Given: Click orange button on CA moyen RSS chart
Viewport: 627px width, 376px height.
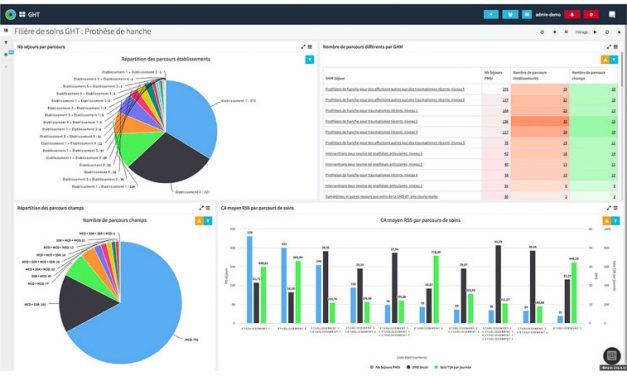Looking at the screenshot, I should (607, 221).
